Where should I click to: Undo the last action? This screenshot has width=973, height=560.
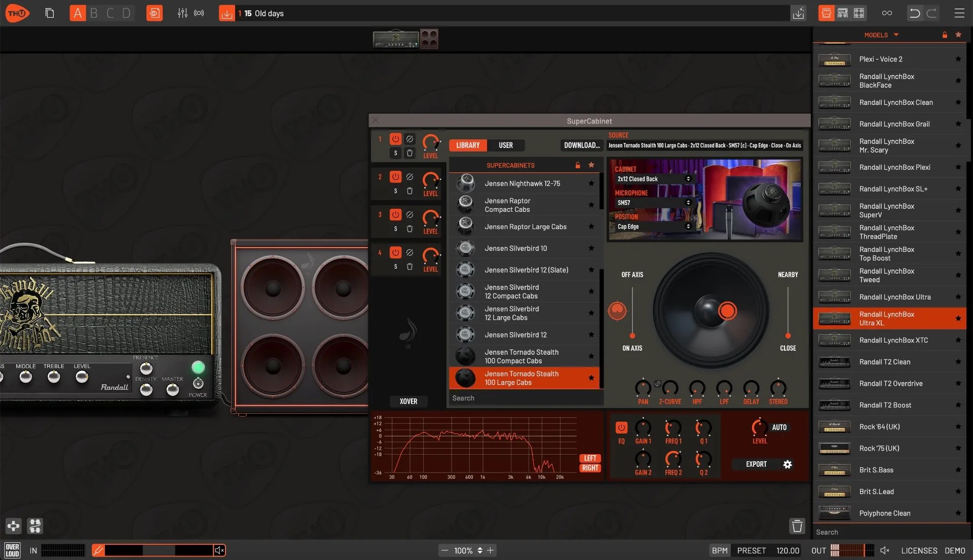(915, 13)
